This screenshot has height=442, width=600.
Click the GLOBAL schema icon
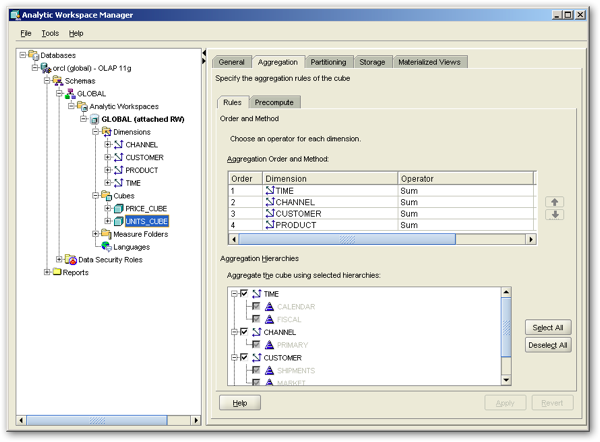(x=70, y=93)
